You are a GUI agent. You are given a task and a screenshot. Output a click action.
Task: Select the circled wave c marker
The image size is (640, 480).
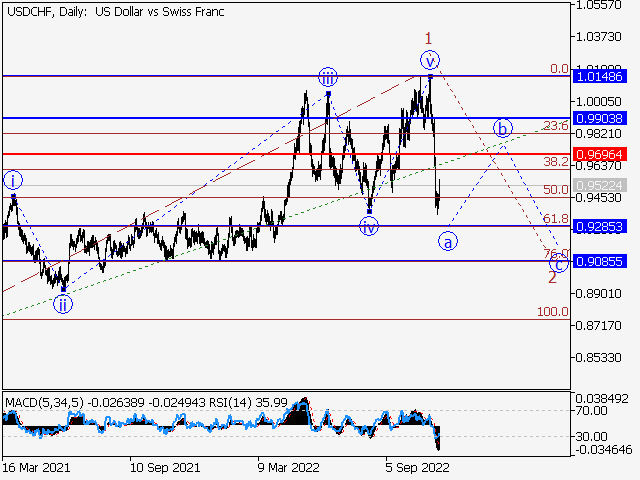(560, 263)
